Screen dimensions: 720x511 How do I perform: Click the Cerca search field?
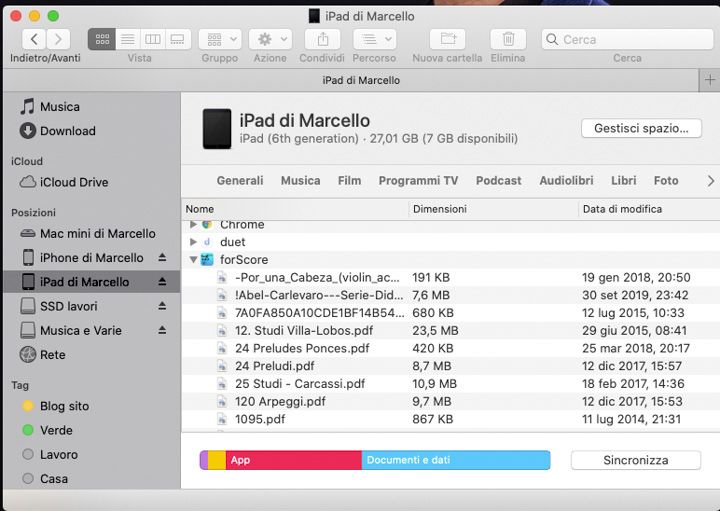click(627, 39)
